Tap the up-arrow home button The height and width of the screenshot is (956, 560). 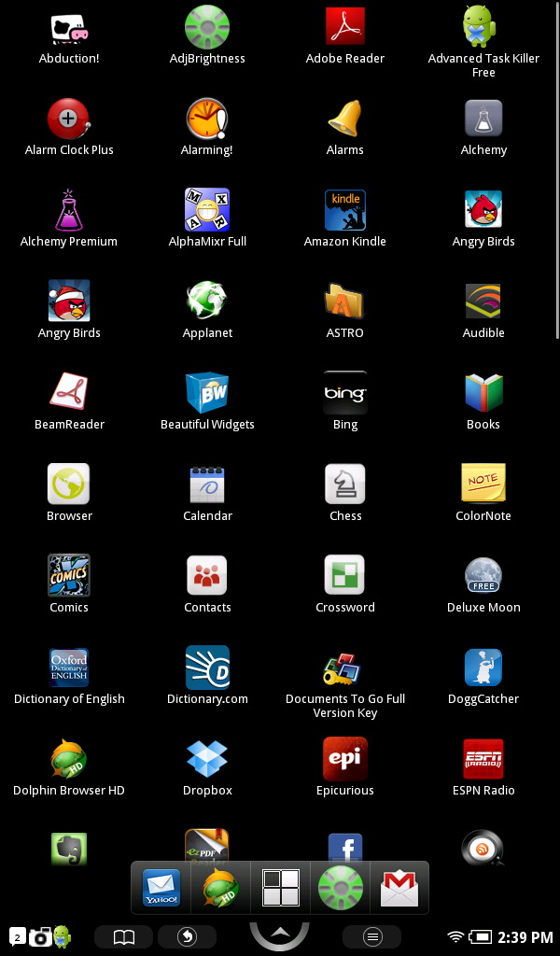pos(280,935)
